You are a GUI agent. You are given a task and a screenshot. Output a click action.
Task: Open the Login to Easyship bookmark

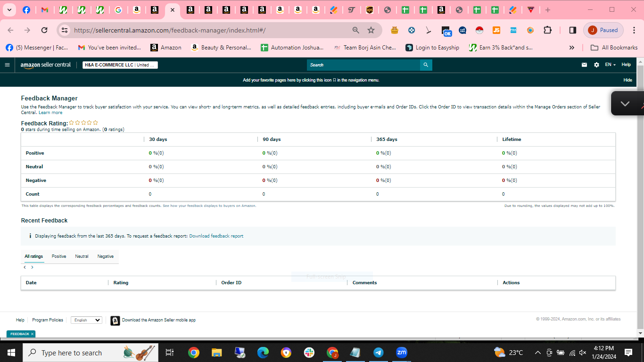[x=432, y=48]
